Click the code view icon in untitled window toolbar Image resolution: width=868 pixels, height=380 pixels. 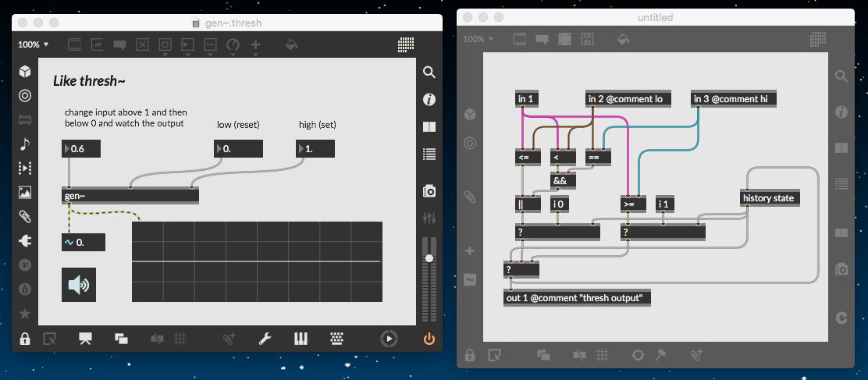[587, 39]
